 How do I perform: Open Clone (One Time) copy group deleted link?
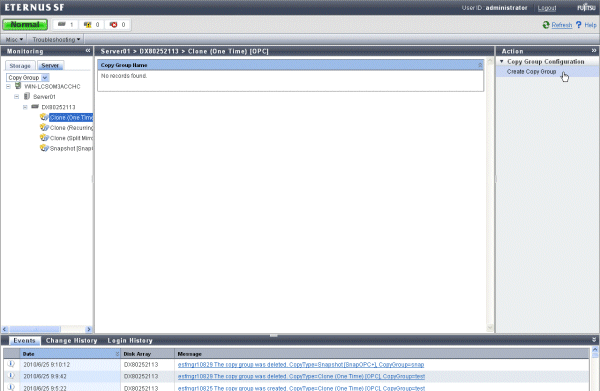point(301,376)
